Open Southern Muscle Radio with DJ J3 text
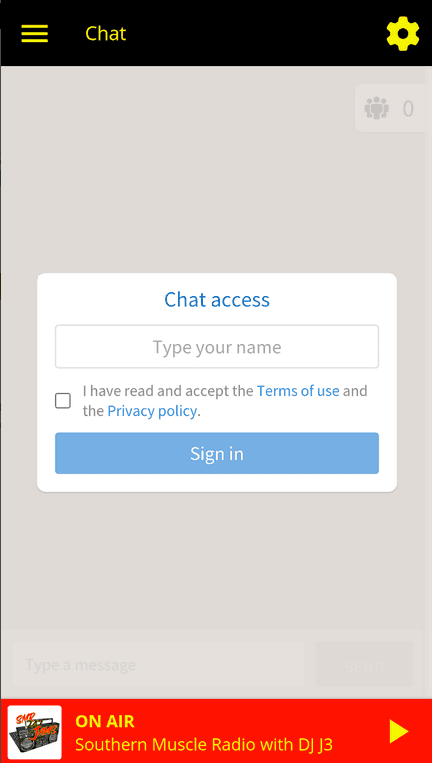Viewport: 432px width, 763px height. point(204,745)
